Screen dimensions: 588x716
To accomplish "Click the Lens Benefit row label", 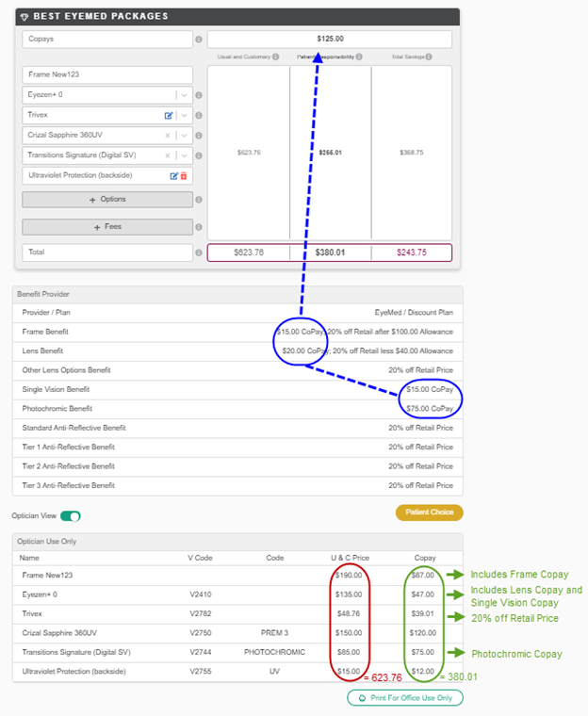I will pyautogui.click(x=42, y=351).
